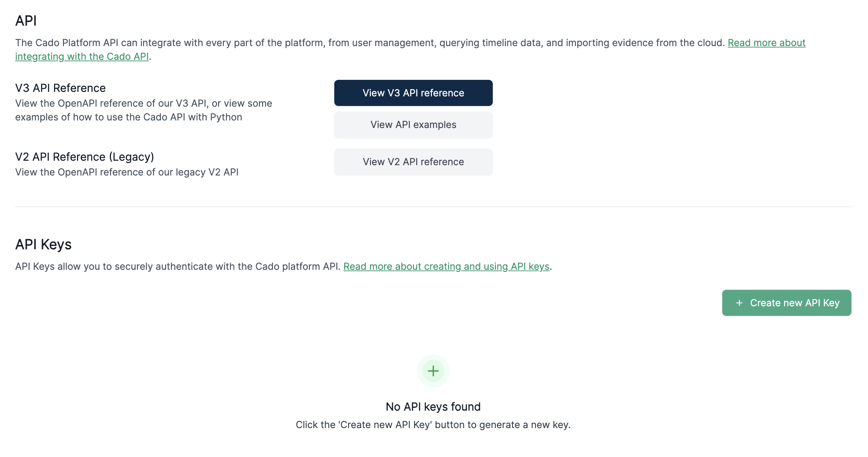Click the View V3 API reference button
868x457 pixels.
tap(413, 93)
